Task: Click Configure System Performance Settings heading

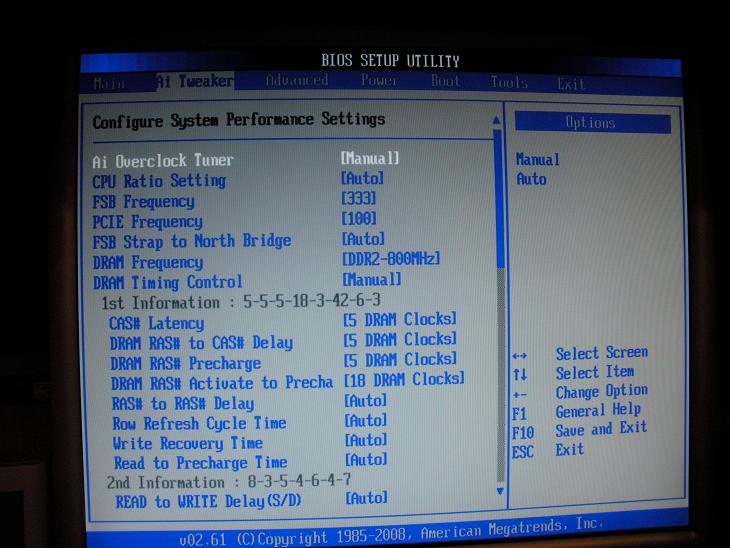Action: click(238, 121)
